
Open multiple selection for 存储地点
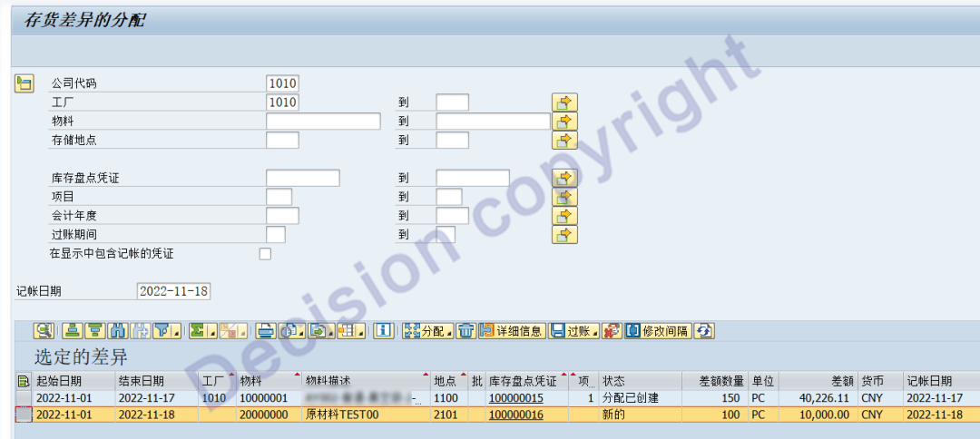point(564,140)
